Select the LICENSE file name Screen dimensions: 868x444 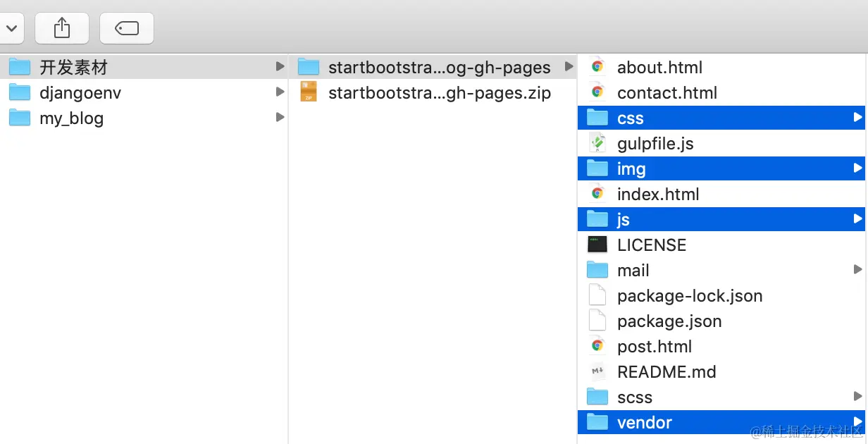652,245
